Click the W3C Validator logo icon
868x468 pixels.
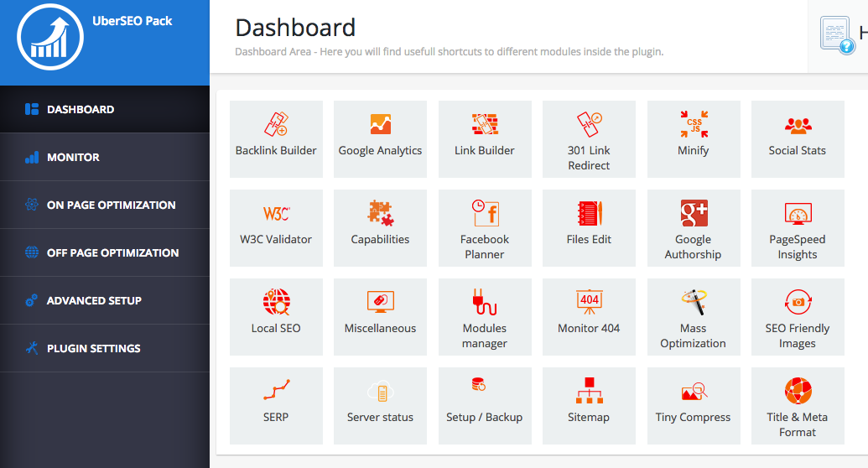[276, 213]
